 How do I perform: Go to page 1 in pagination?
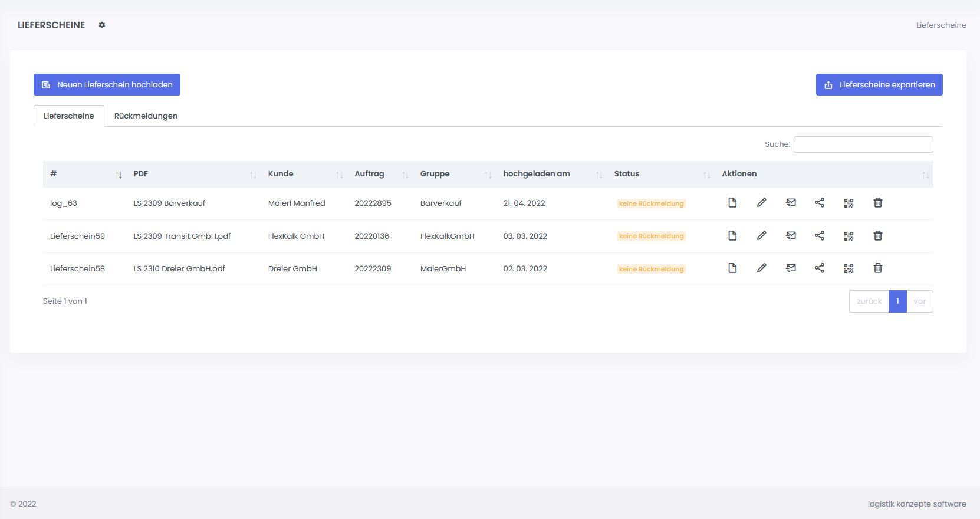(897, 301)
